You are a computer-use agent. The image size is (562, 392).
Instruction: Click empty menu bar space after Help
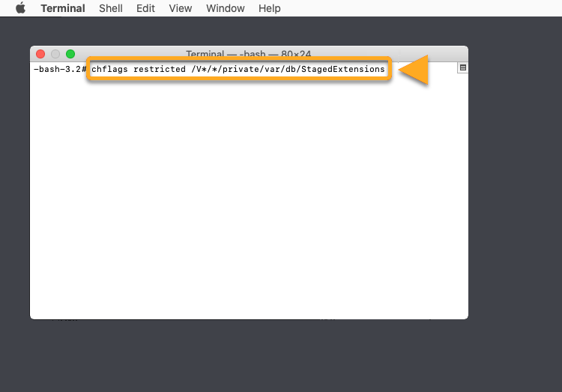pos(420,8)
